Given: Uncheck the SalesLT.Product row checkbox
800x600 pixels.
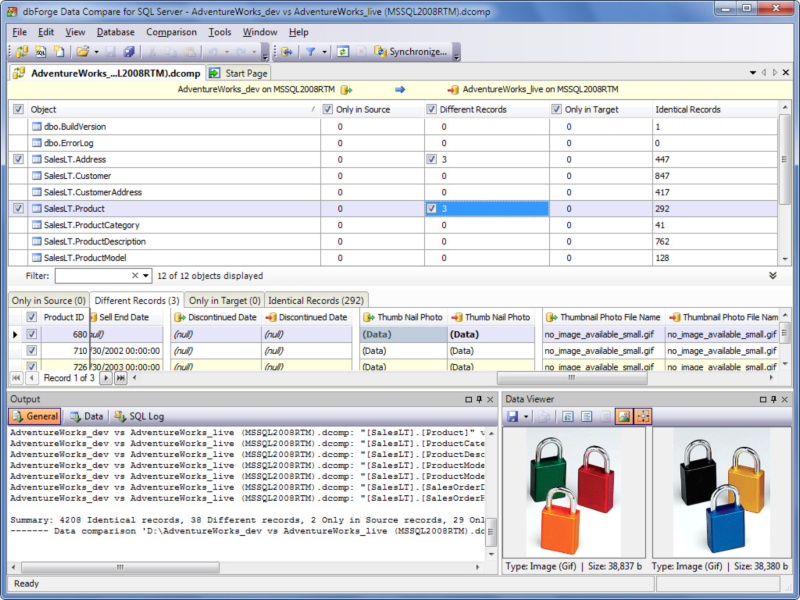Looking at the screenshot, I should 18,208.
